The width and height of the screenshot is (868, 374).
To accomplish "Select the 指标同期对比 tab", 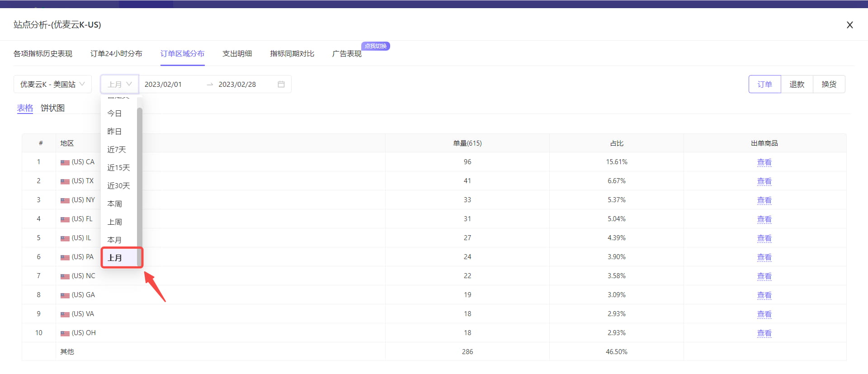I will coord(292,53).
